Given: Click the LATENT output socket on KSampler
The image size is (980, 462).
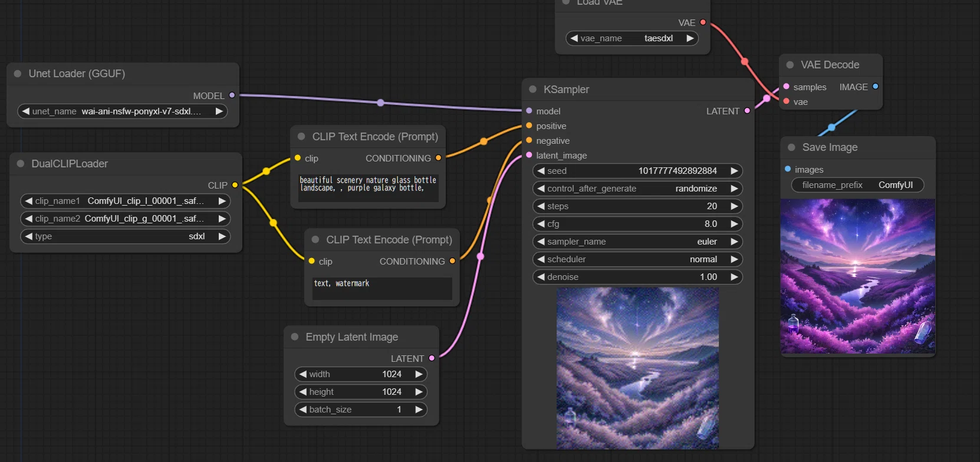Looking at the screenshot, I should (747, 111).
